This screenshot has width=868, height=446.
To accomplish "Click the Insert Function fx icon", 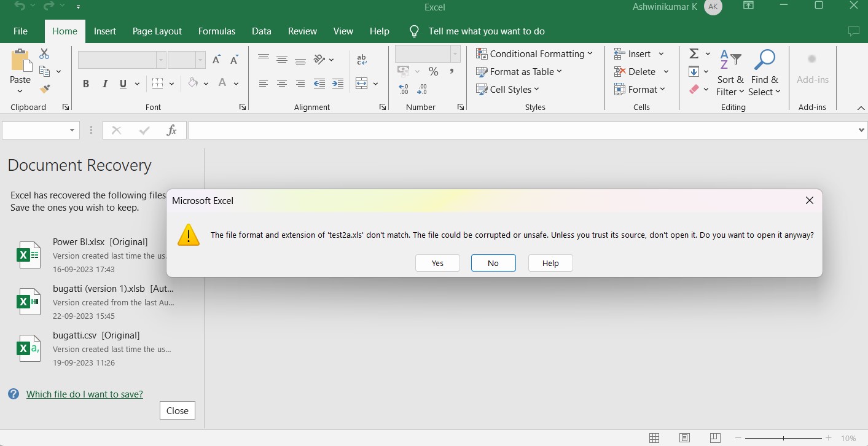I will point(172,130).
